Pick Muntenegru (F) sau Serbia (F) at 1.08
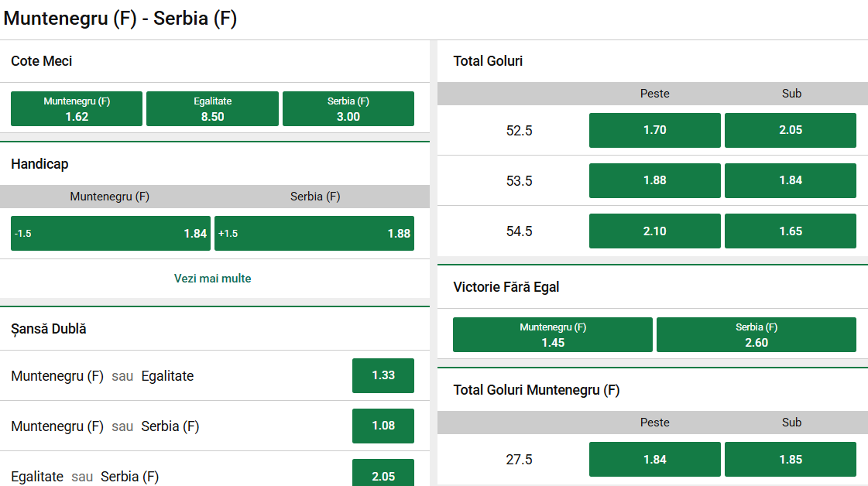The width and height of the screenshot is (868, 486). pos(383,426)
